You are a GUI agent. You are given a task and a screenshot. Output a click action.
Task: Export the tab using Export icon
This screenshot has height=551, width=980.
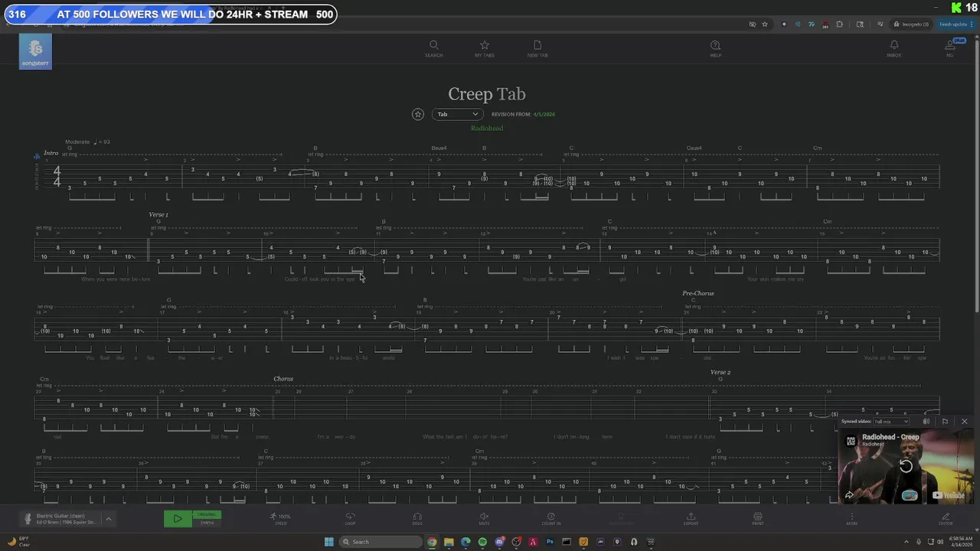click(691, 519)
